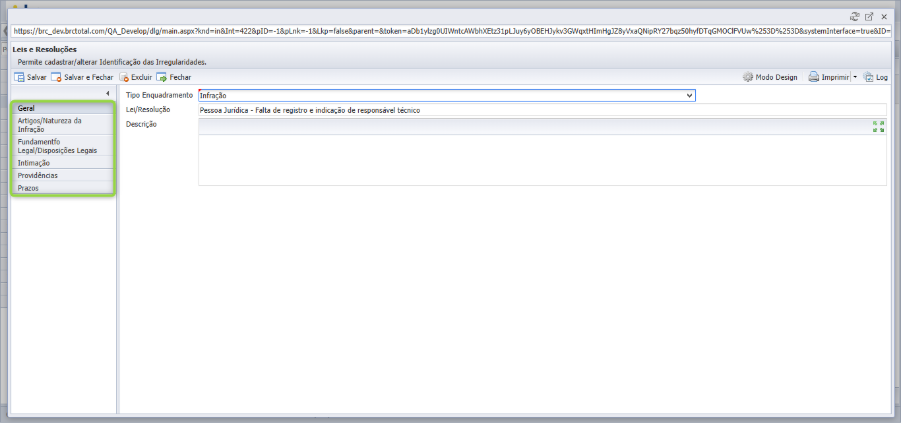The image size is (901, 423).
Task: Switch to the Intimação tab
Action: pos(63,163)
